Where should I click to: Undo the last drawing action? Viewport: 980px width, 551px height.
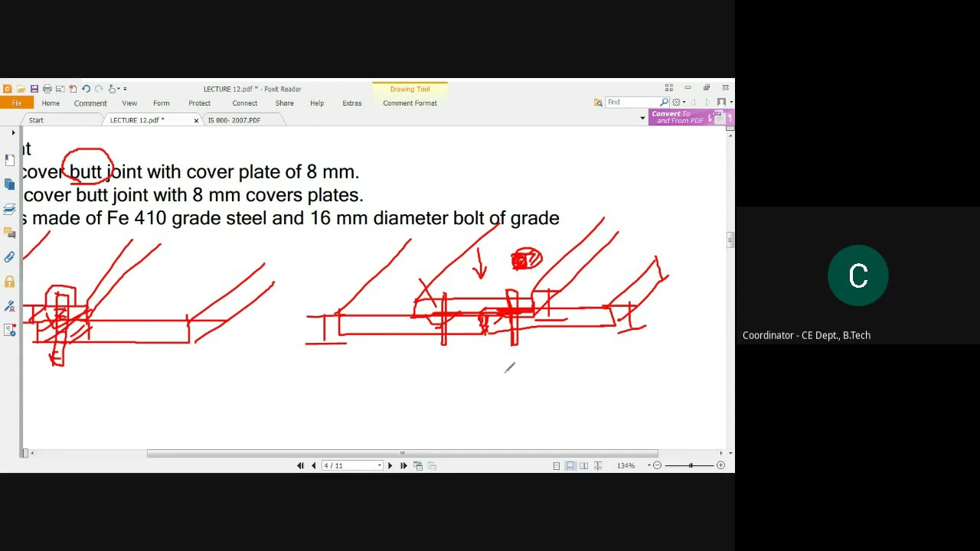(86, 89)
